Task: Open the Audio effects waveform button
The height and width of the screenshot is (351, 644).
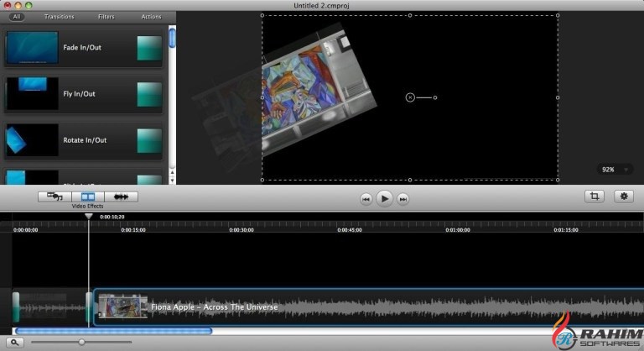Action: click(121, 196)
